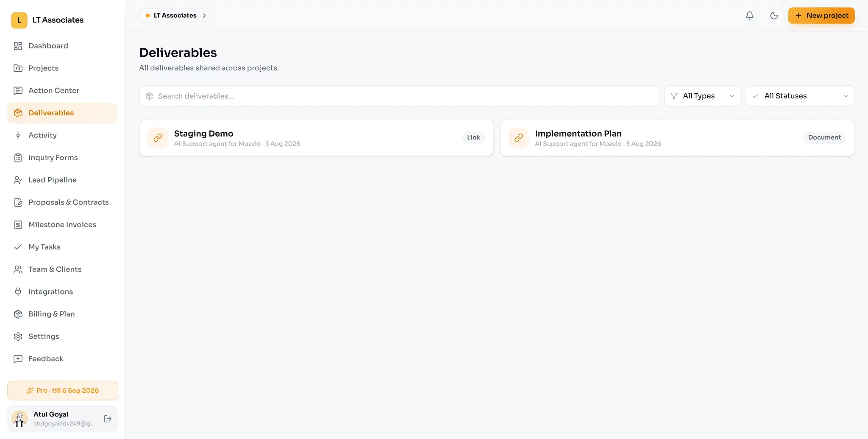The width and height of the screenshot is (868, 439).
Task: Open Inquiry Forms page
Action: tap(62, 158)
